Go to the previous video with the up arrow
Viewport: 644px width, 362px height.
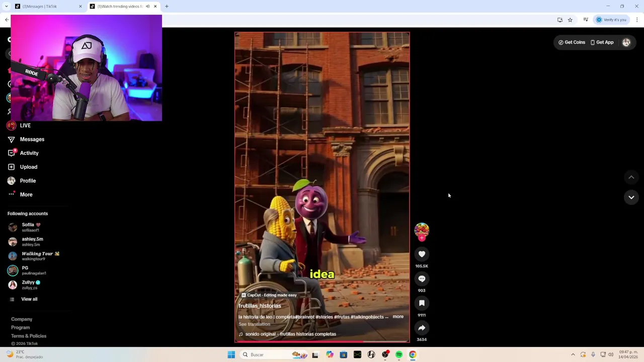[x=631, y=177]
